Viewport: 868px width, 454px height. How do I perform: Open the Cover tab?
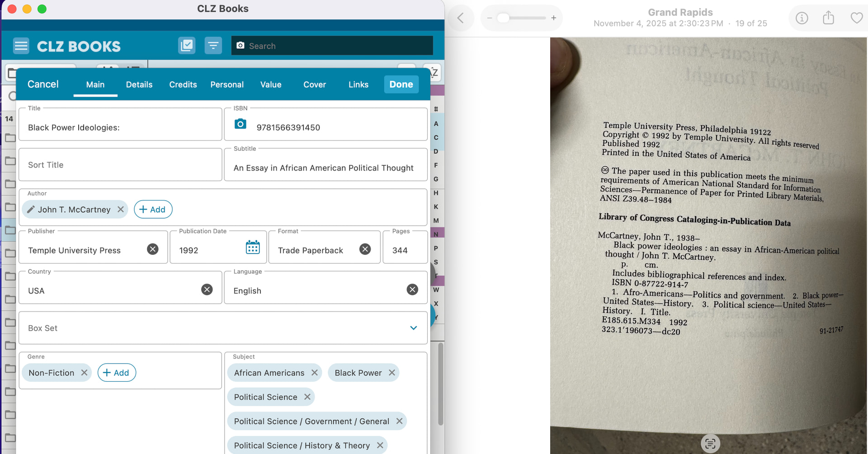tap(314, 84)
